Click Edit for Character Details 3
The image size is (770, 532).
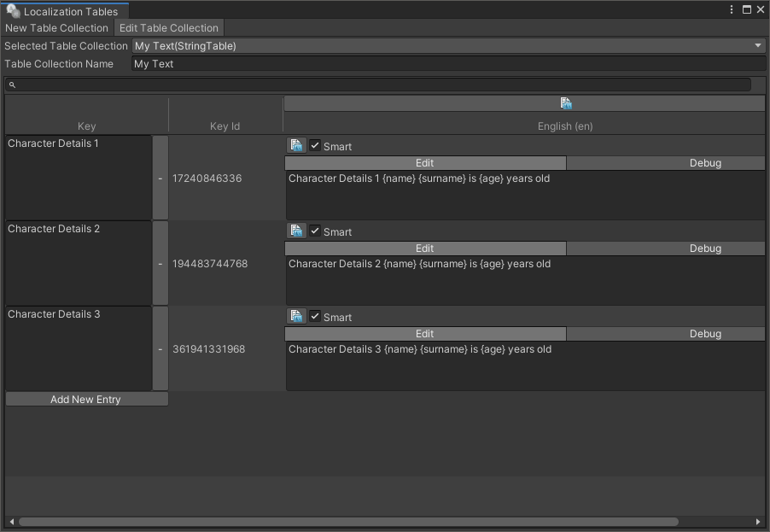425,334
